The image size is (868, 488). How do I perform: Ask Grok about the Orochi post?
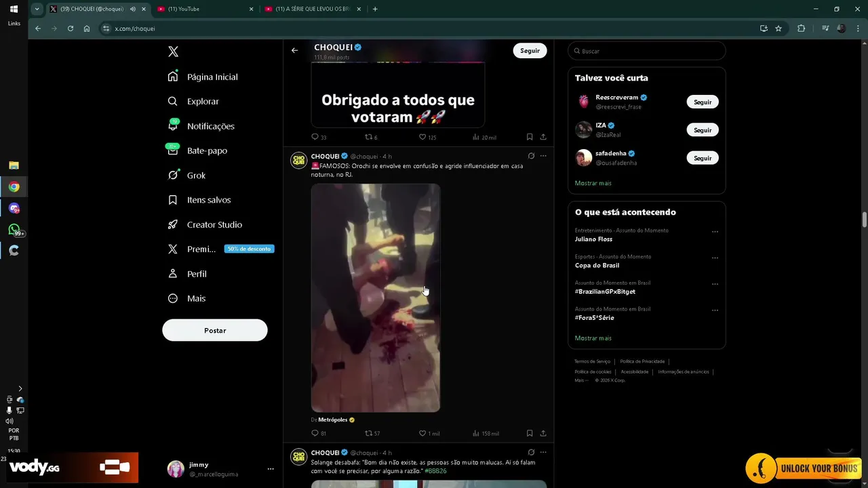click(531, 156)
